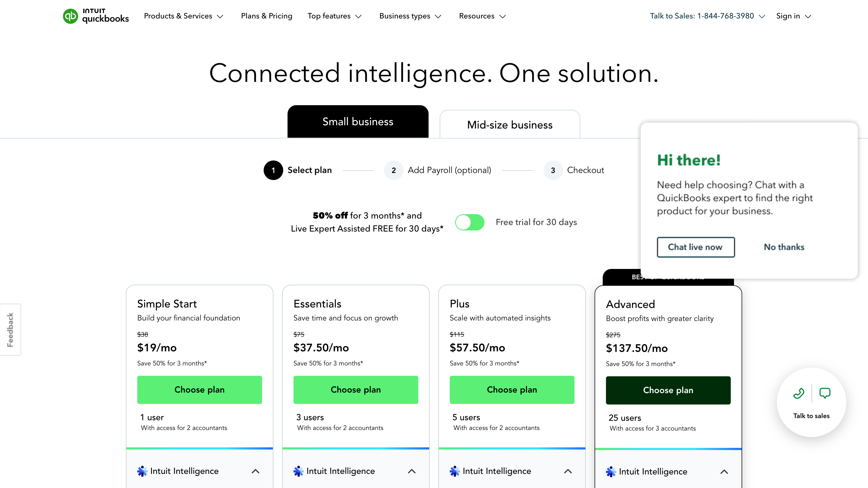Viewport: 868px width, 488px height.
Task: Click the Intuit Intelligence icon on Essentials
Action: (x=299, y=471)
